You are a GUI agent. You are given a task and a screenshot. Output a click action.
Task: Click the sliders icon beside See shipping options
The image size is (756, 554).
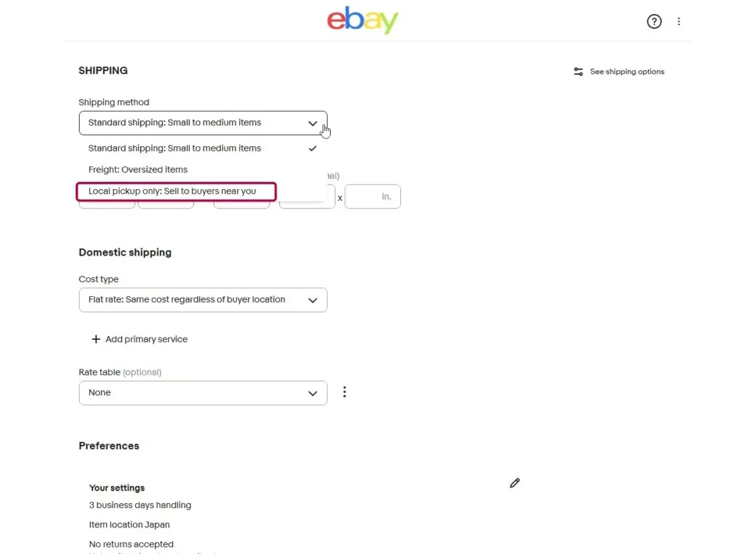(579, 72)
